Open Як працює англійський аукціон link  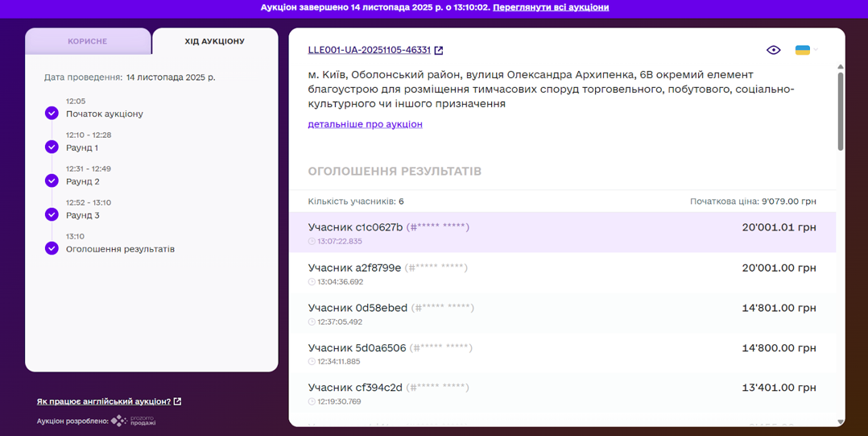tap(104, 401)
